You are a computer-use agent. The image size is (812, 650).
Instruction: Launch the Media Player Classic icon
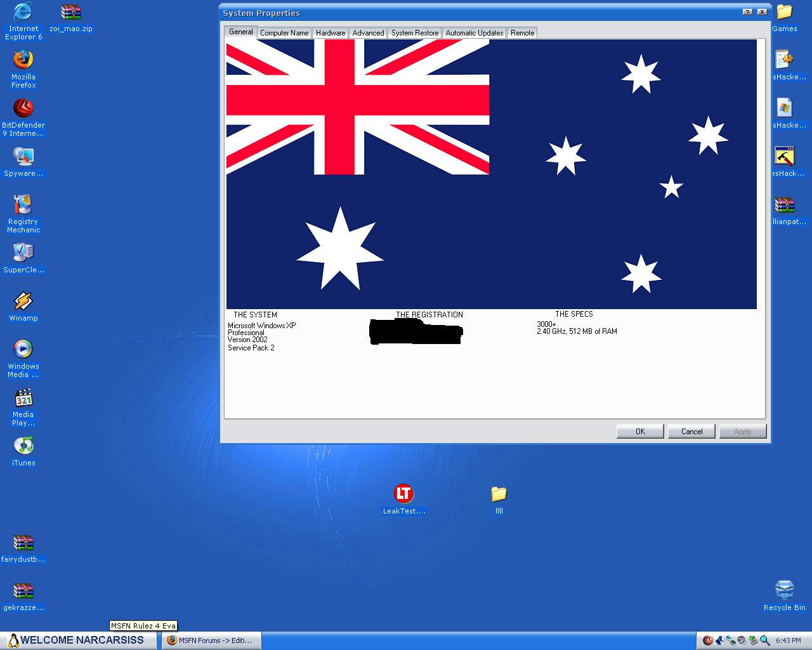coord(23,407)
